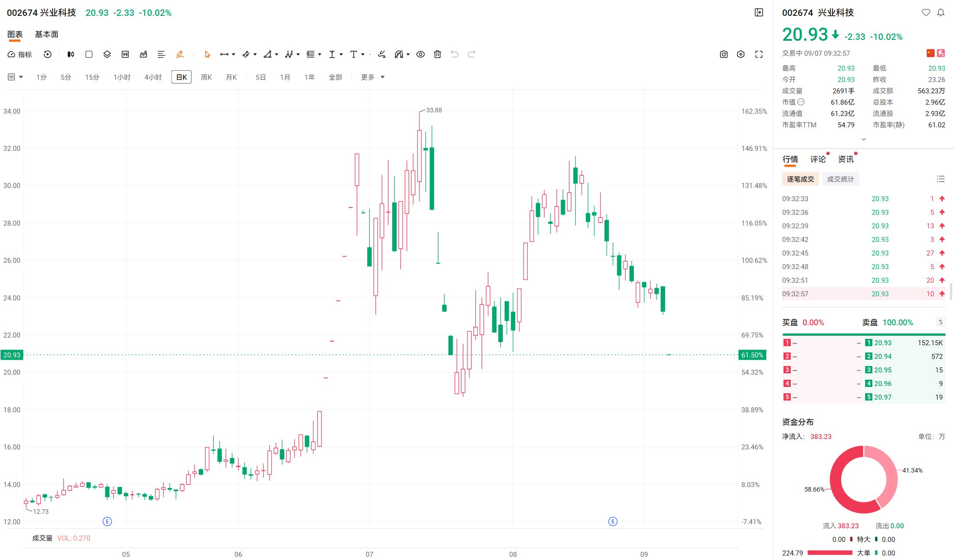Select the 周K timeframe button
Screen dimensions: 954x560
(x=206, y=77)
